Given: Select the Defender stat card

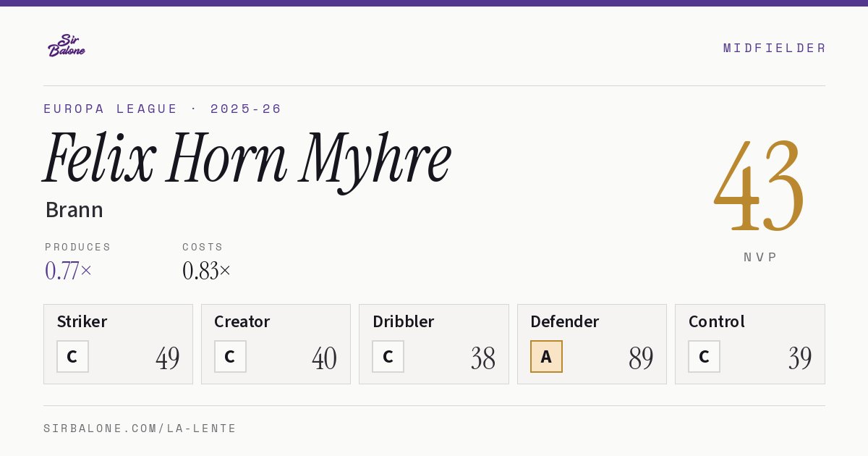Looking at the screenshot, I should 592,344.
